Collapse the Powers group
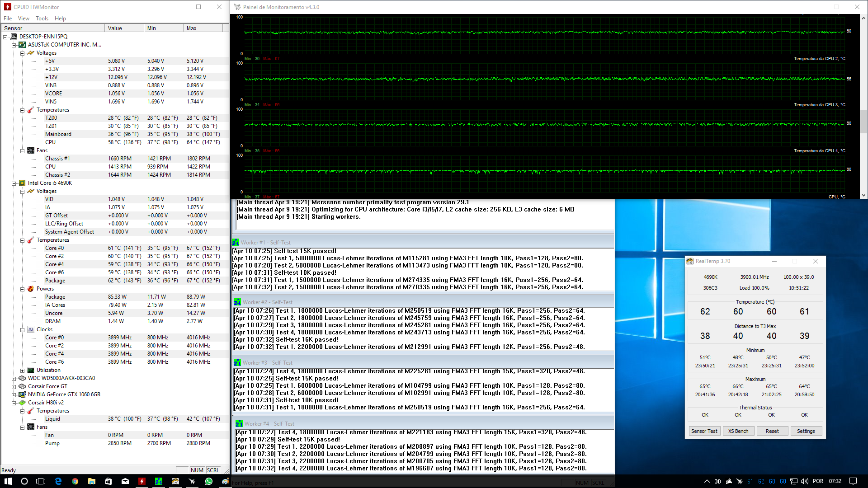 click(x=22, y=289)
